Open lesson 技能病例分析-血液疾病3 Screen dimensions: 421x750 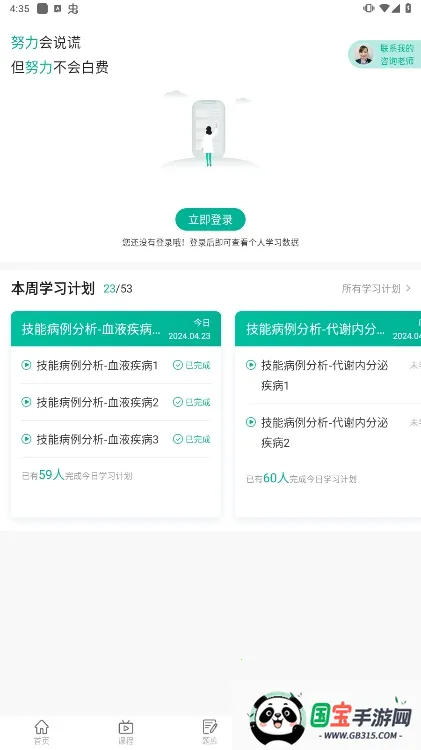pos(97,439)
